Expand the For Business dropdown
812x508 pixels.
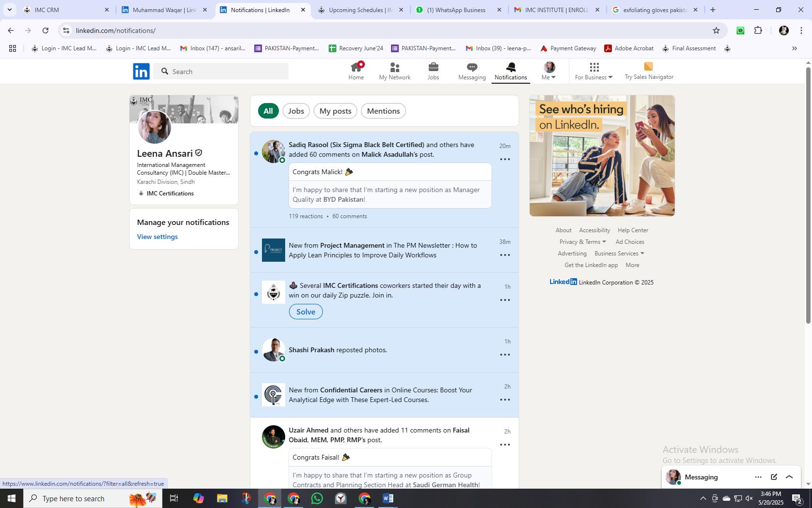(594, 71)
